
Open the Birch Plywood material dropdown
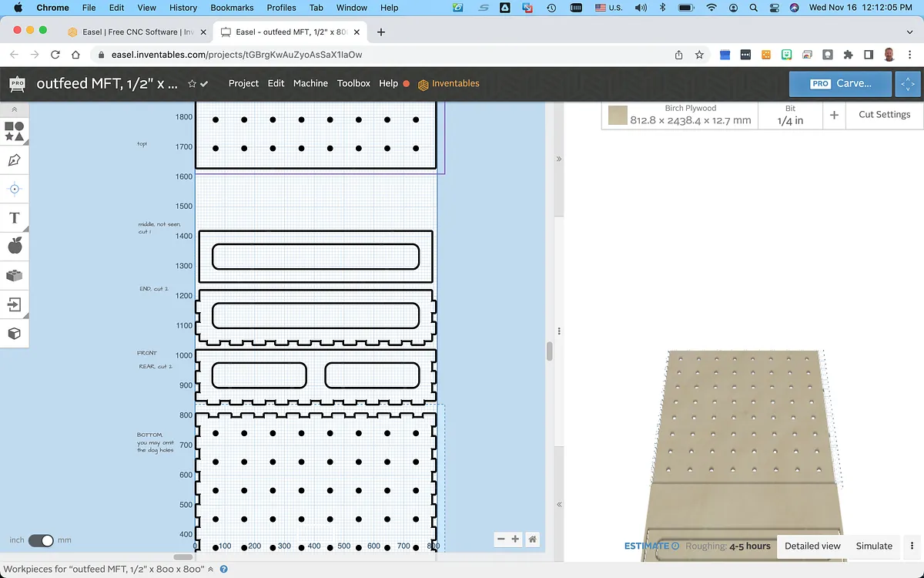click(690, 115)
